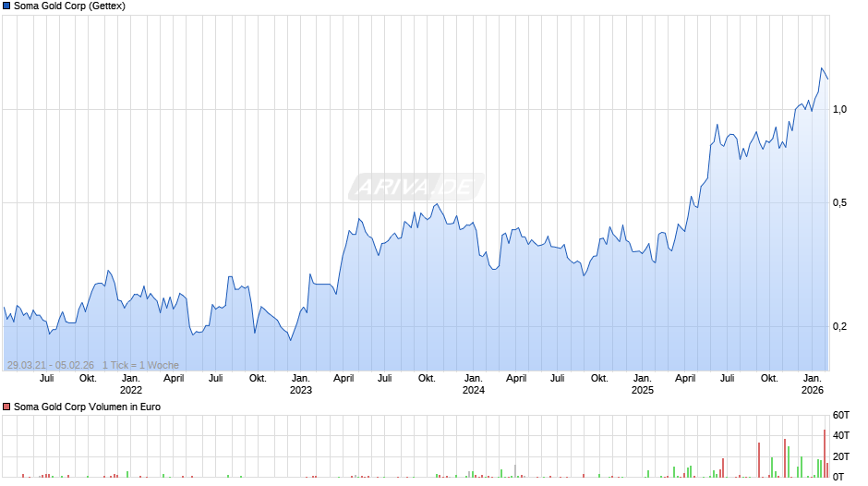Click the date range '29.03.21 - 05.02.26' text

tap(51, 365)
